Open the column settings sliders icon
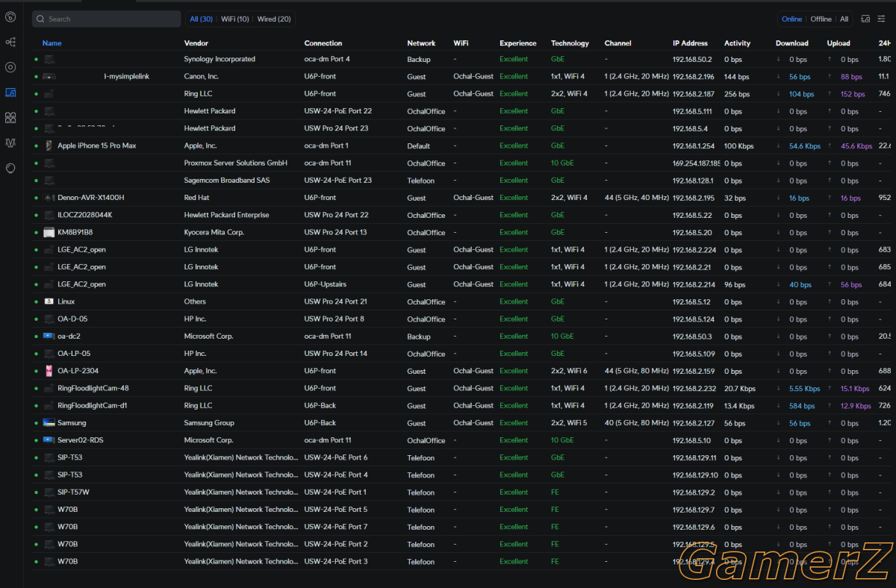The width and height of the screenshot is (896, 588). tap(881, 19)
